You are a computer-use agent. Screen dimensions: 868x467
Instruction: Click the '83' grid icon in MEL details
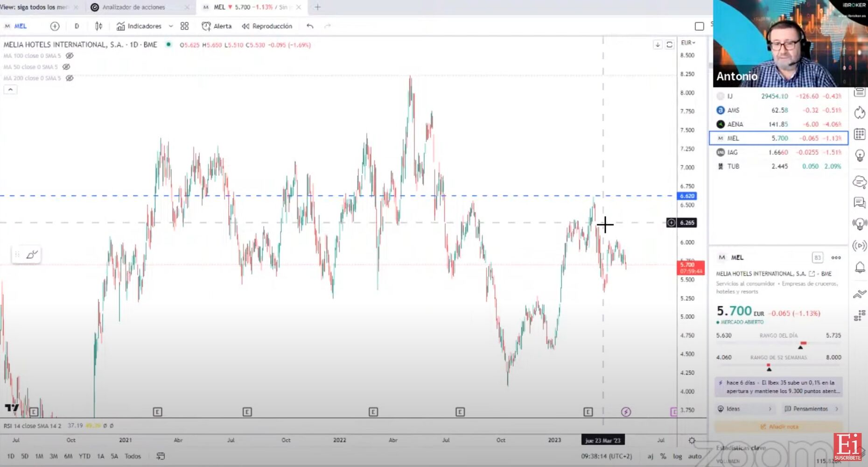click(817, 258)
